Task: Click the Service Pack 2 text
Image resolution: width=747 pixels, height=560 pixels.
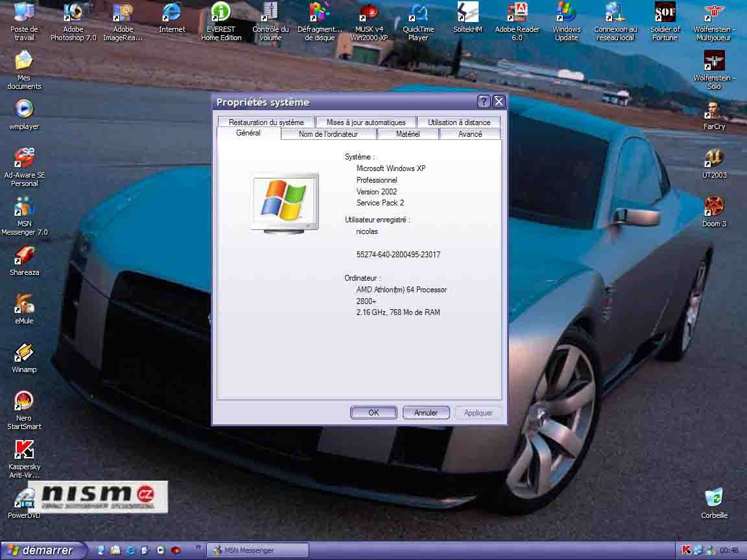Action: [380, 203]
